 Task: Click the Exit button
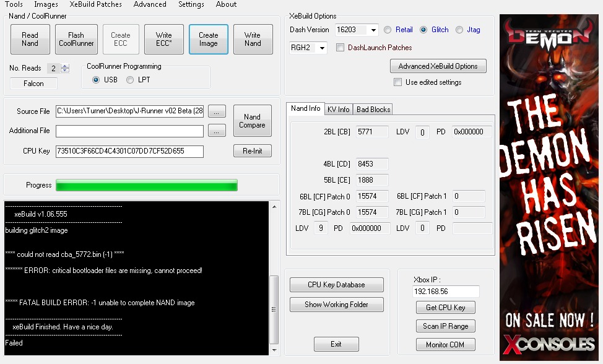click(x=336, y=344)
